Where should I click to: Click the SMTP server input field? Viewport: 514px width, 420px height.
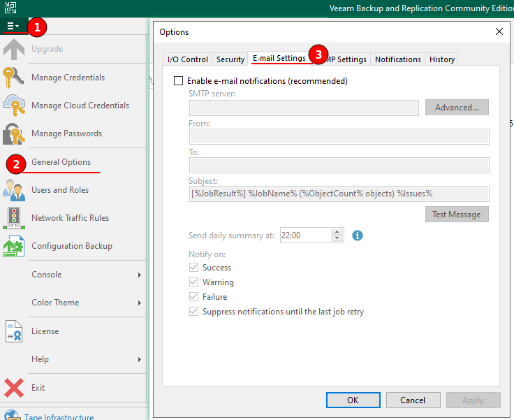click(x=304, y=108)
